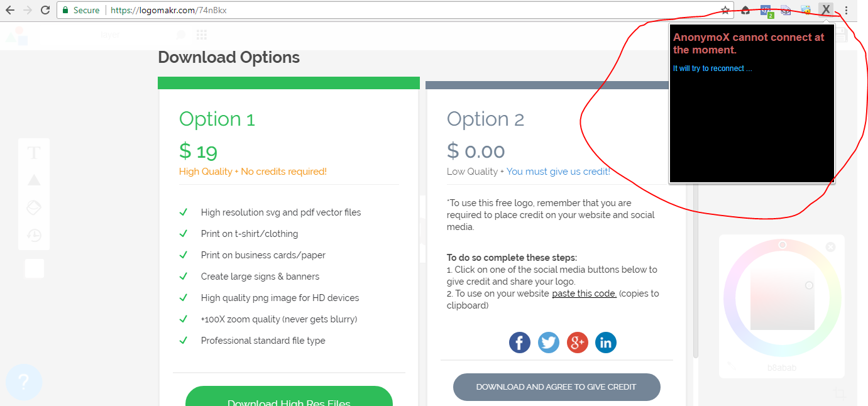Go back to previous page
The width and height of the screenshot is (868, 406).
click(x=10, y=10)
